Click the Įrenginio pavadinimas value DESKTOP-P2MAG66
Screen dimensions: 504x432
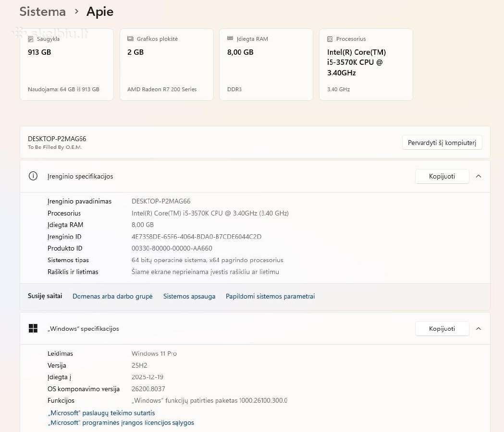pos(161,202)
